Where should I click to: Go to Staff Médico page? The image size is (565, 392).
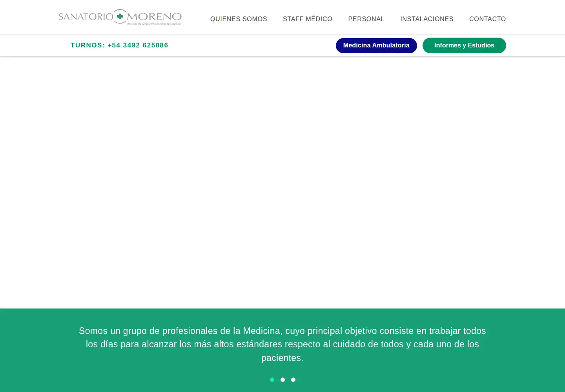[x=308, y=19]
